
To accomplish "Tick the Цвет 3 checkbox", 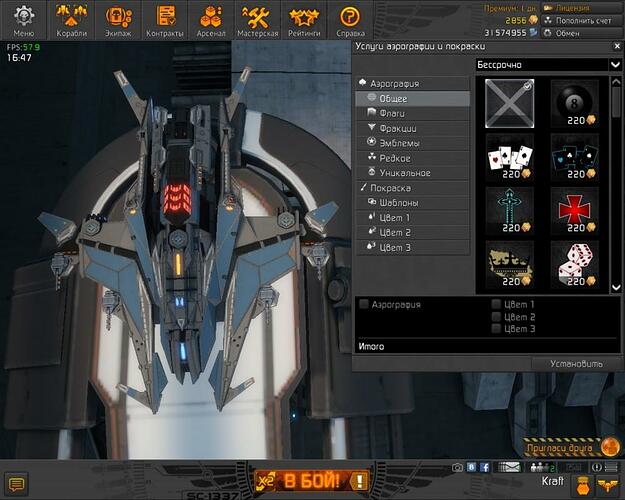I will click(x=497, y=328).
